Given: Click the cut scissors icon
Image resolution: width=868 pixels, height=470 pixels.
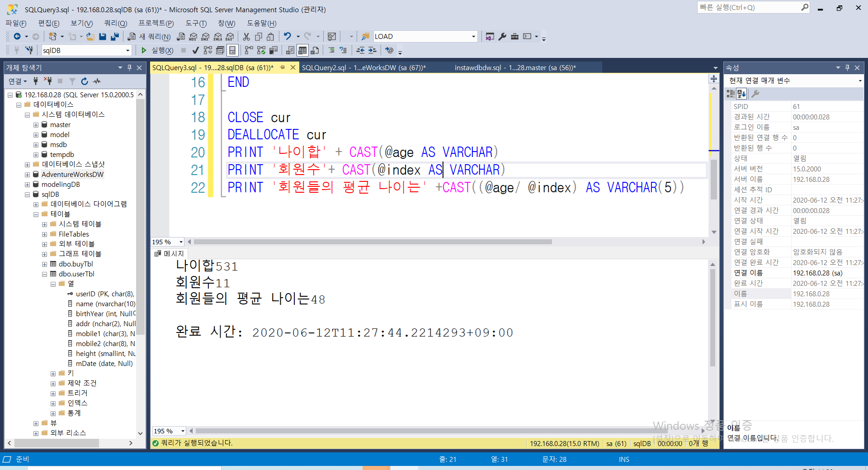Looking at the screenshot, I should point(246,37).
